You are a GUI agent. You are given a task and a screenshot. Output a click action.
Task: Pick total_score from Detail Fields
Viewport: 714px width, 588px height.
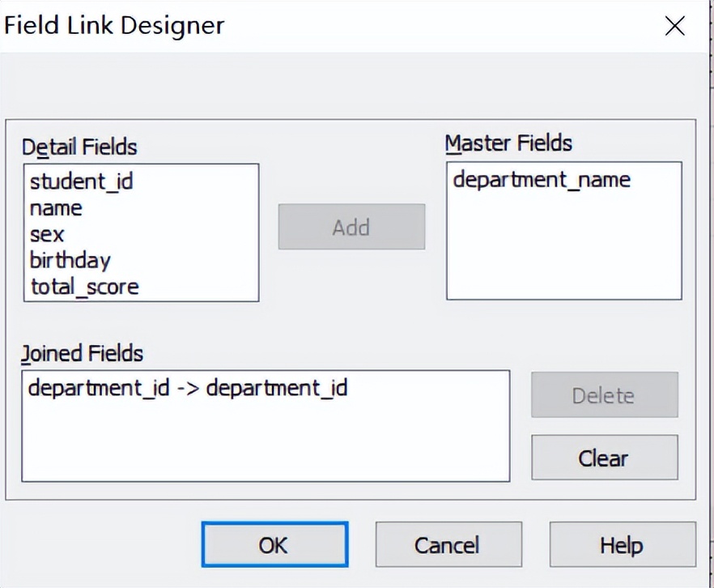[x=84, y=287]
